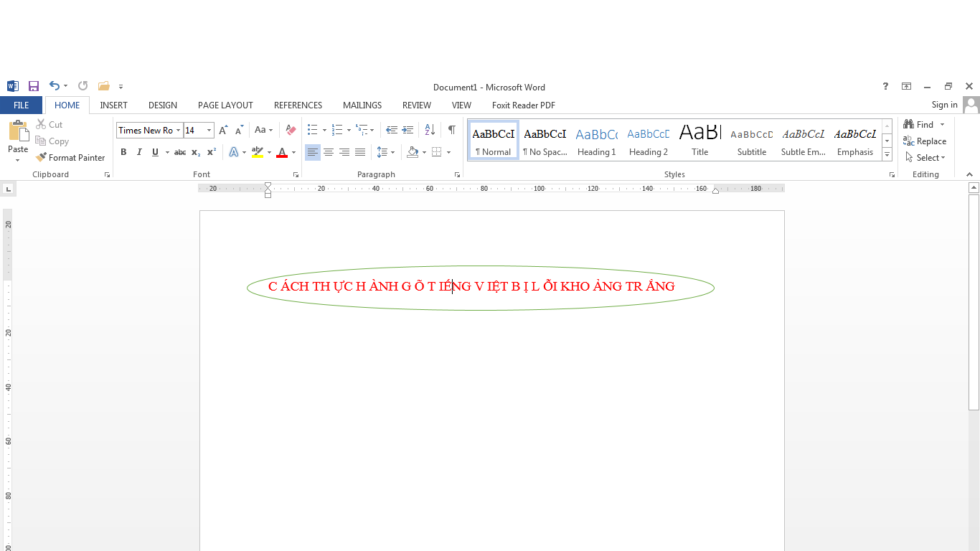Switch to the MAILINGS tab

(x=362, y=105)
